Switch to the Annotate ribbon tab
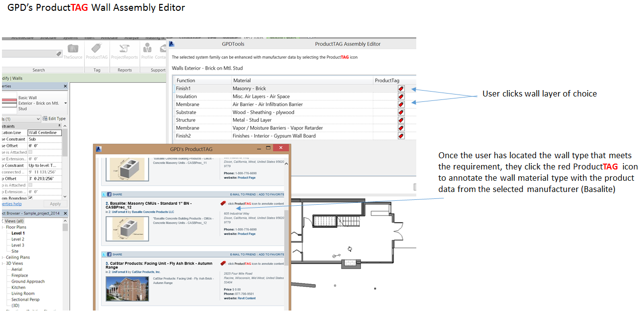This screenshot has height=336, width=644. [x=109, y=37]
